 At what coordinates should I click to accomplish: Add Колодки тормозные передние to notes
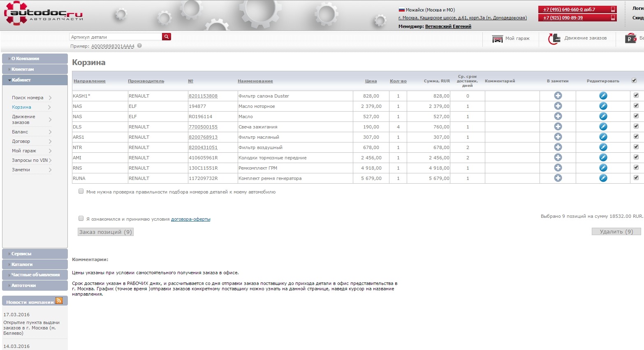tap(558, 157)
